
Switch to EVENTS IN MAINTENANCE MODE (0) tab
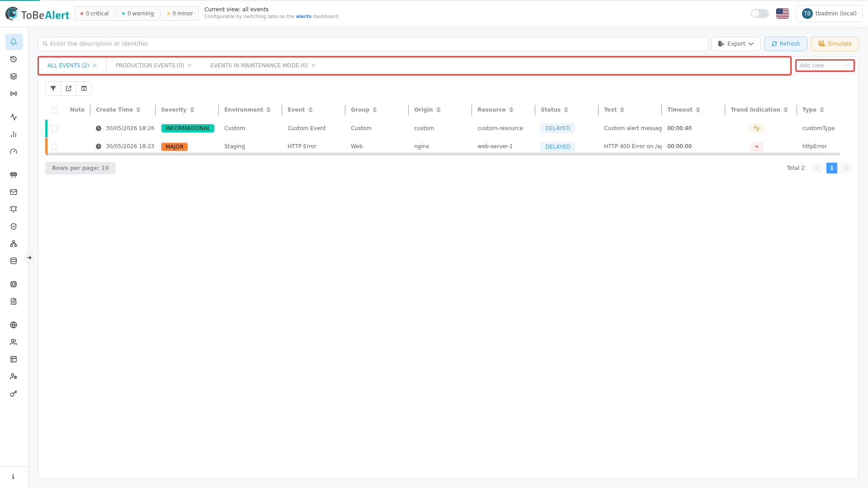click(x=259, y=66)
